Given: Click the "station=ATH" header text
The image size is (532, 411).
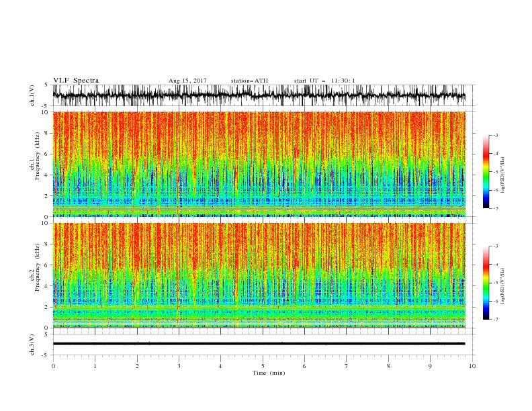Looking at the screenshot, I should (249, 81).
